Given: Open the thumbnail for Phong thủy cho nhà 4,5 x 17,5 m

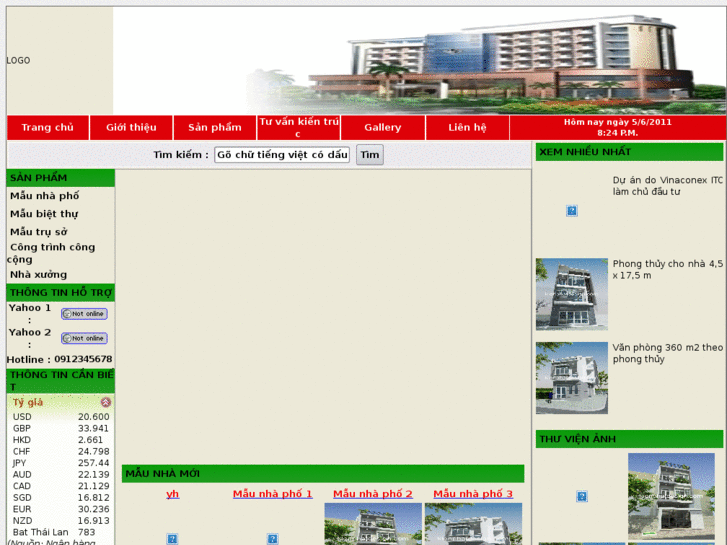Looking at the screenshot, I should 572,294.
